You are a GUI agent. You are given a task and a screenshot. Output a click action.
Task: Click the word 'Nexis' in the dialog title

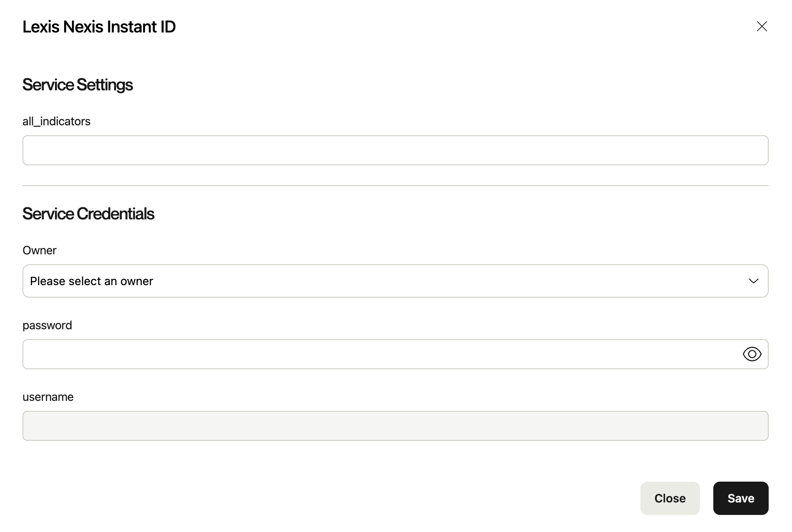pyautogui.click(x=83, y=27)
